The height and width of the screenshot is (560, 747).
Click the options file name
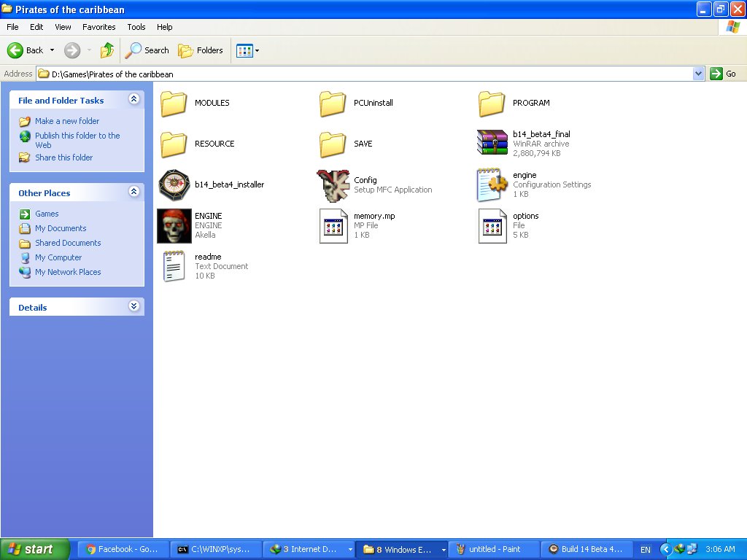[526, 216]
